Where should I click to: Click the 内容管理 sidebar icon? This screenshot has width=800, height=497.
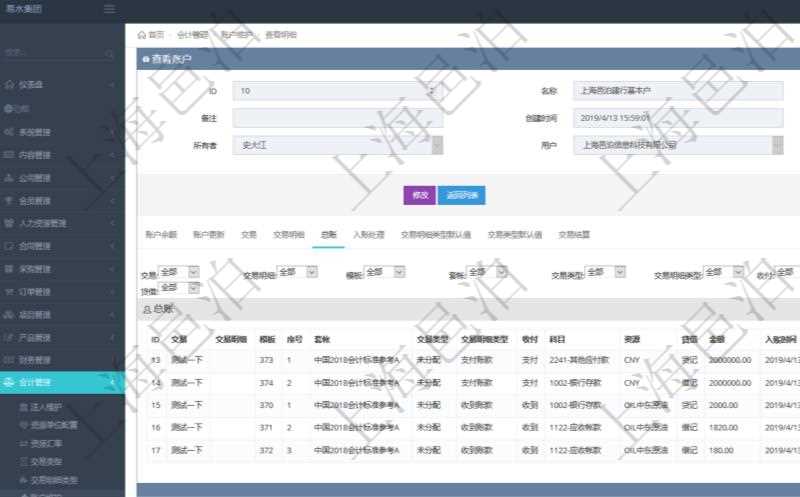9,155
